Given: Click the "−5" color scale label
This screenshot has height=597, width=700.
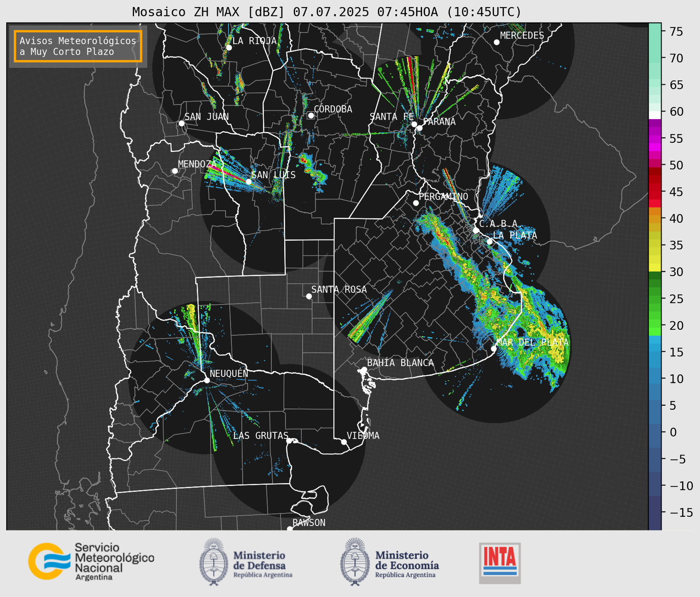Looking at the screenshot, I should coord(677,459).
